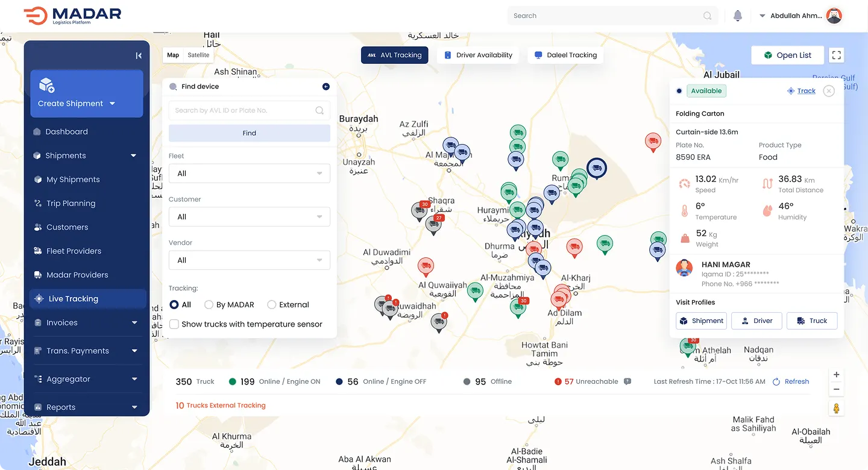Screen dimensions: 868x470
Task: Open unreachable trucks message icon
Action: click(627, 381)
